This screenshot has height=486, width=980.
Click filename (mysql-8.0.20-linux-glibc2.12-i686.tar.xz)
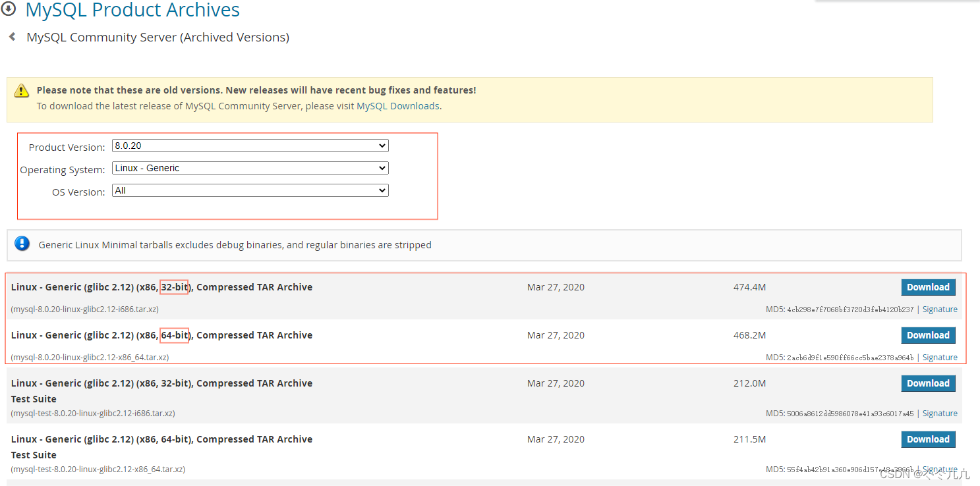pos(84,309)
